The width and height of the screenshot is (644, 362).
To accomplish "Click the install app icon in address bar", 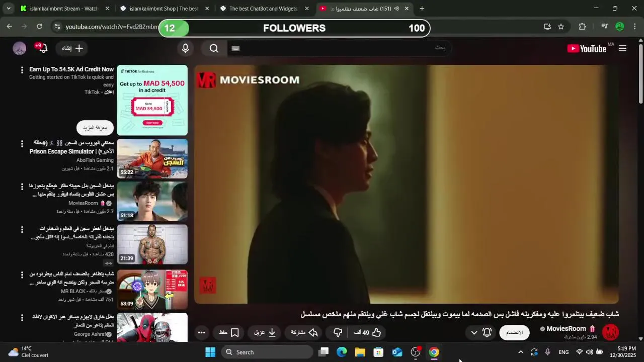I will 547,27.
